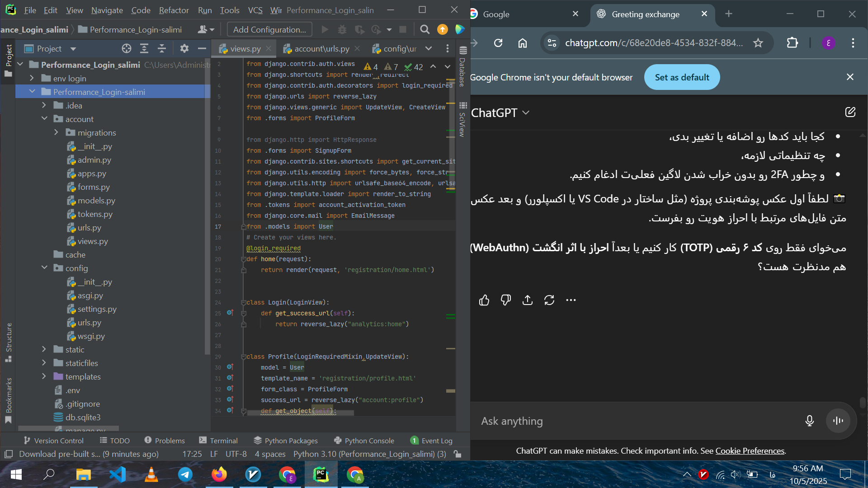Click the share icon under ChatGPT reply
868x488 pixels.
528,300
